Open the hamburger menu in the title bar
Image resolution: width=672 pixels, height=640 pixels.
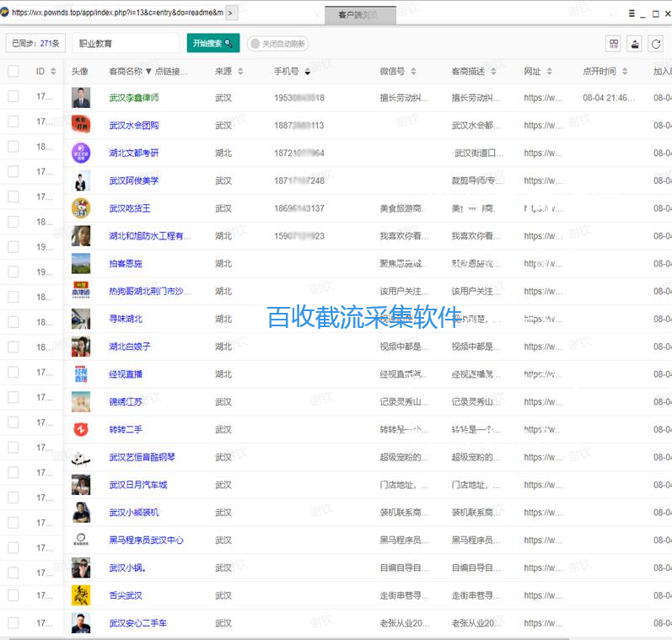632,13
